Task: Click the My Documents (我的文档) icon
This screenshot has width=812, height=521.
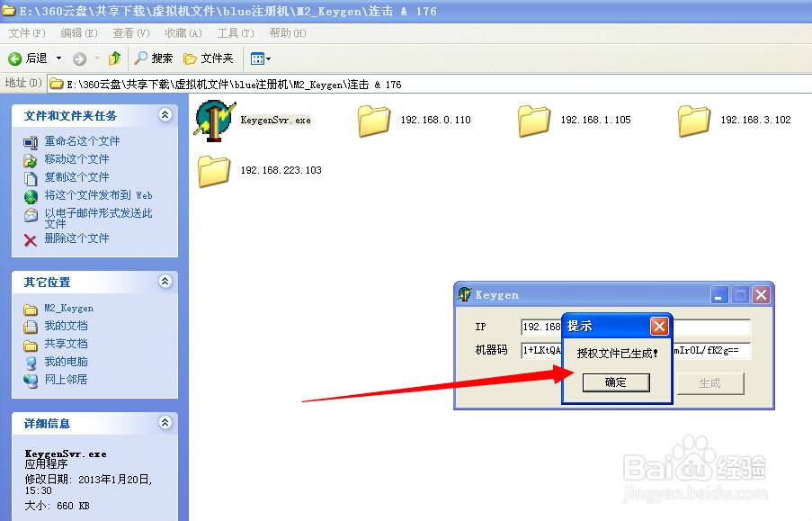Action: 31,328
